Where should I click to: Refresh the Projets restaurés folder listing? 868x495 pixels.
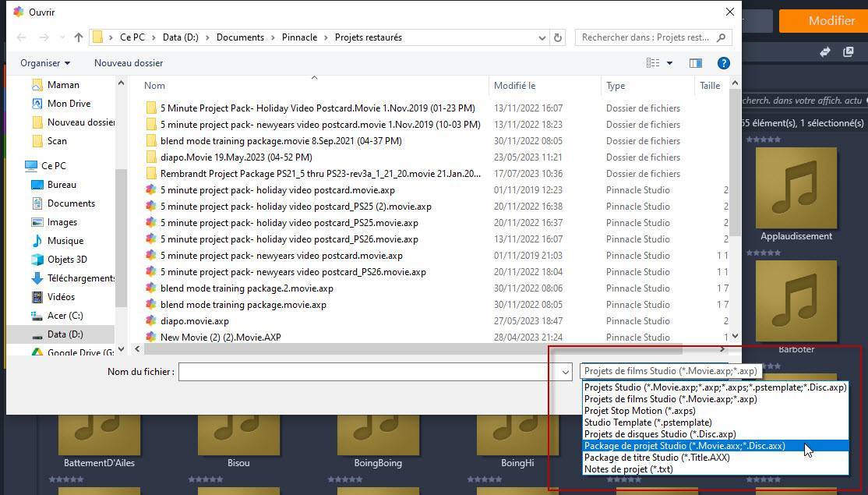coord(558,37)
